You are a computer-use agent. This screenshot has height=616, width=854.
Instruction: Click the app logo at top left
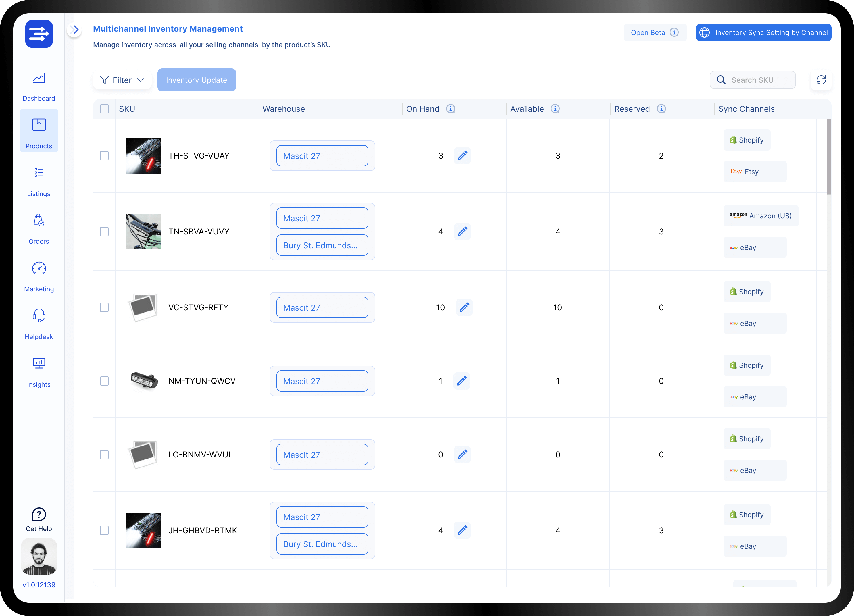39,34
